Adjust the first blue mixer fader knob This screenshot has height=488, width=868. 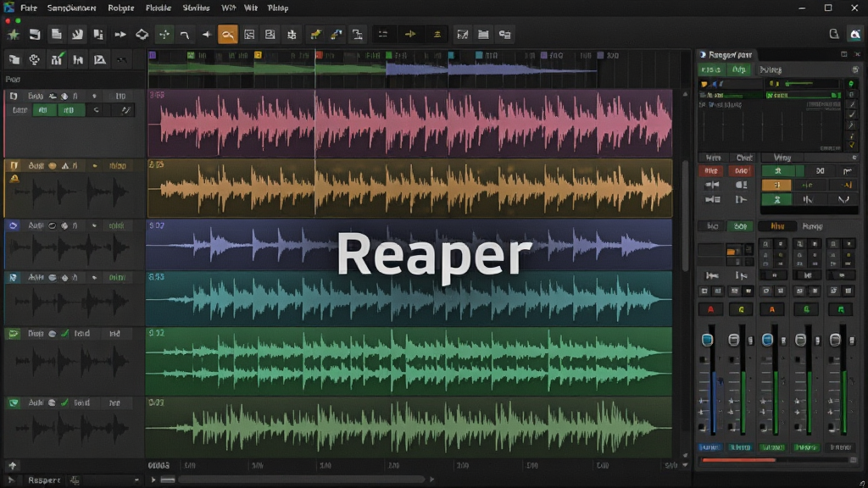click(x=707, y=340)
